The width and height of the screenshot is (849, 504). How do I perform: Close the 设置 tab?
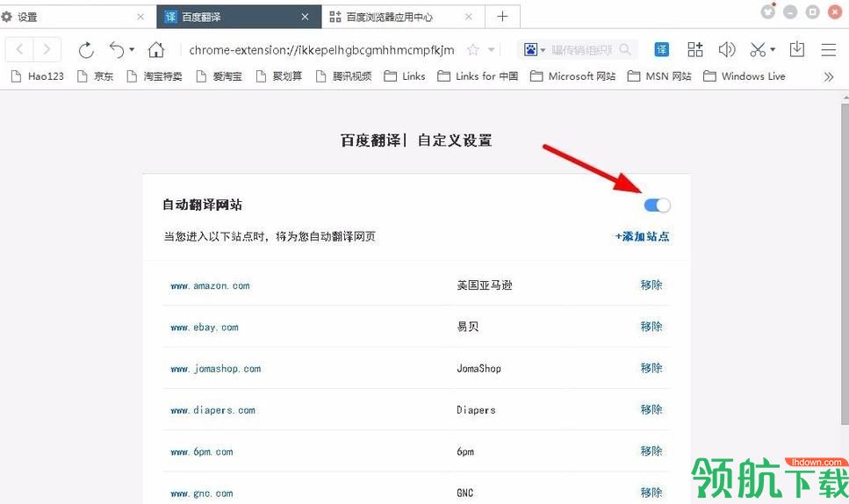click(140, 17)
